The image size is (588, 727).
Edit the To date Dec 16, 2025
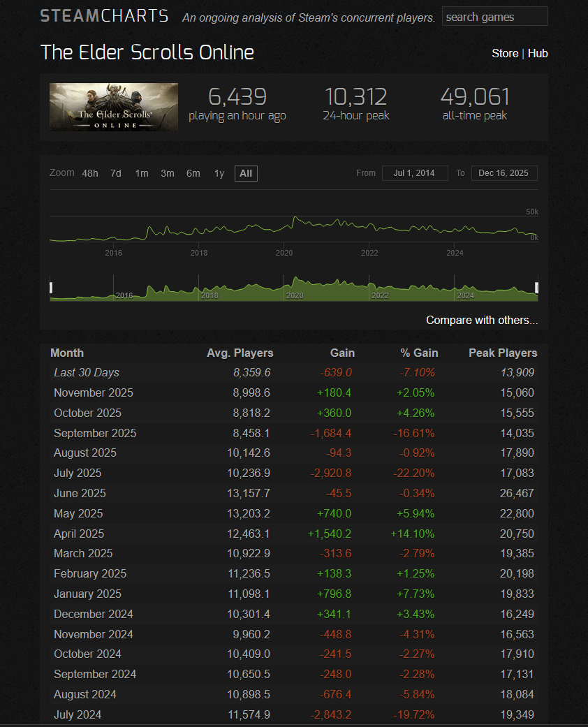point(504,173)
